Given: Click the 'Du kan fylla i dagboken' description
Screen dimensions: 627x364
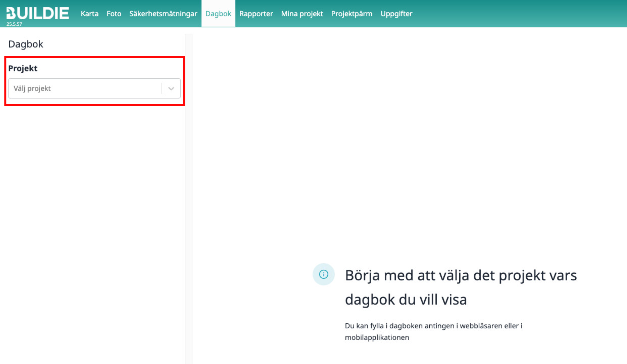Looking at the screenshot, I should (x=433, y=326).
